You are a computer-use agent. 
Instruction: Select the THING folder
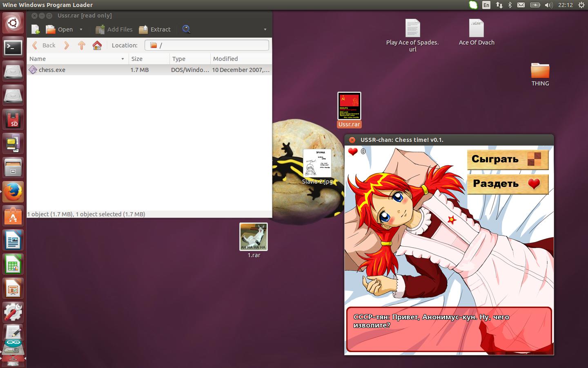coord(540,74)
